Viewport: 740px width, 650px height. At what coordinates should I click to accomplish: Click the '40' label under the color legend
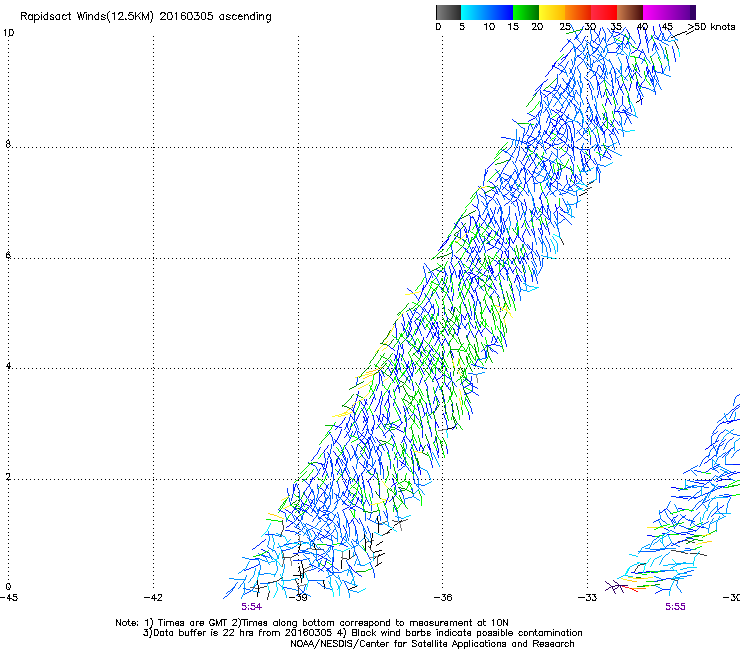pyautogui.click(x=642, y=27)
